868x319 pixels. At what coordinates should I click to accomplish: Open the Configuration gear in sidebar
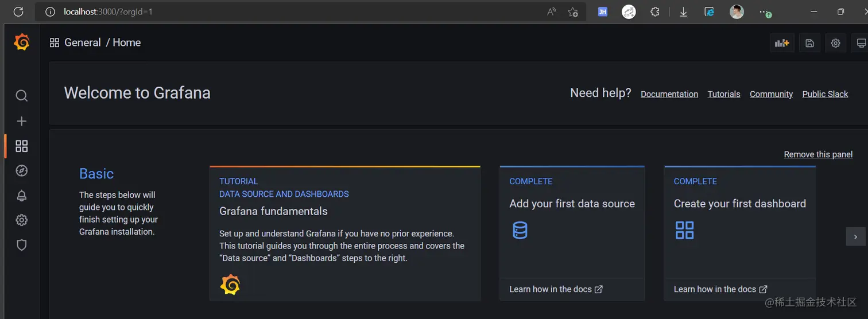point(21,220)
